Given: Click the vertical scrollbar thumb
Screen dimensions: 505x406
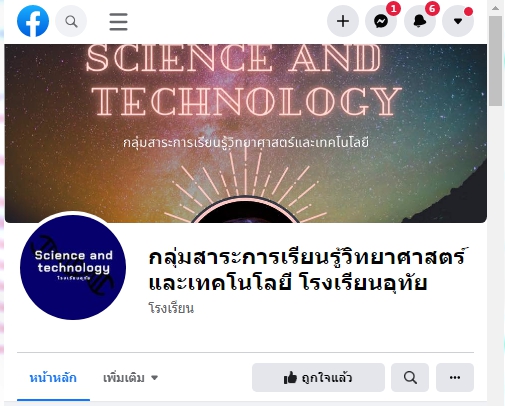Looking at the screenshot, I should tap(496, 61).
